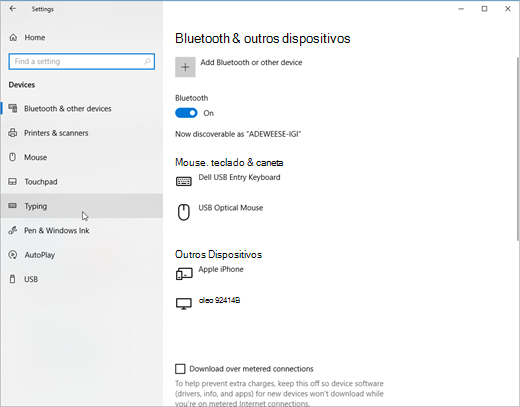Click the Dell USB Entry Keyboard icon

coord(184,181)
